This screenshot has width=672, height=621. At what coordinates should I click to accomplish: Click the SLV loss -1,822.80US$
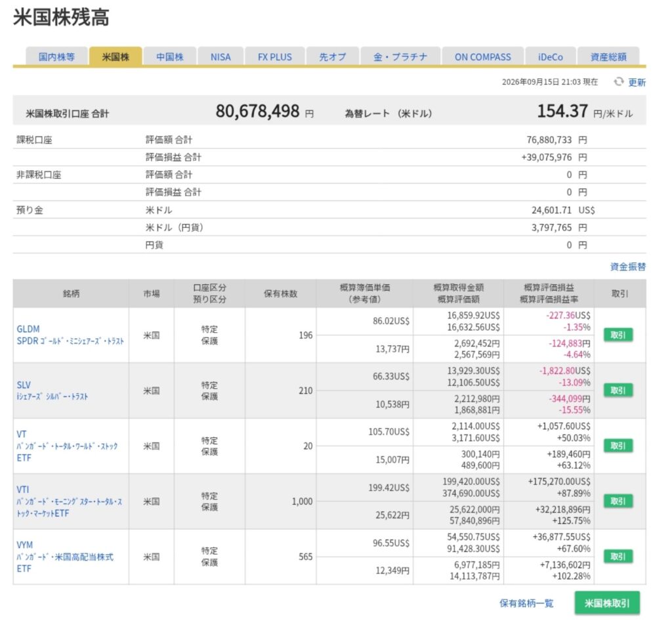coord(564,371)
